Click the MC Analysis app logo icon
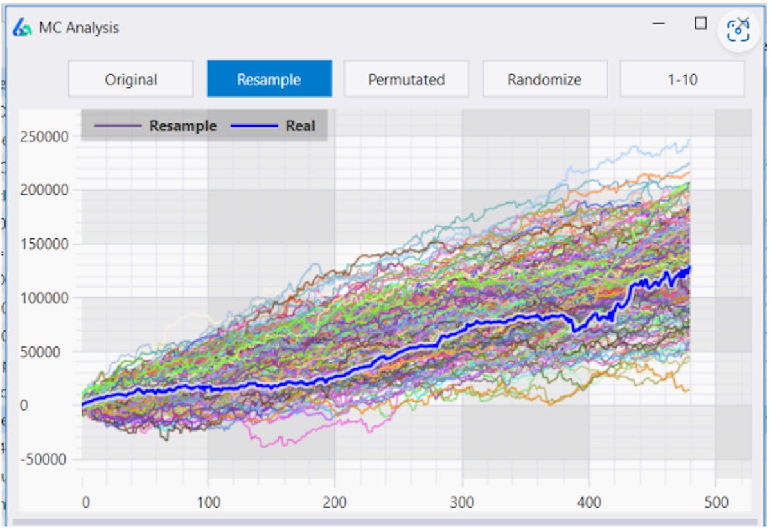 [x=22, y=28]
